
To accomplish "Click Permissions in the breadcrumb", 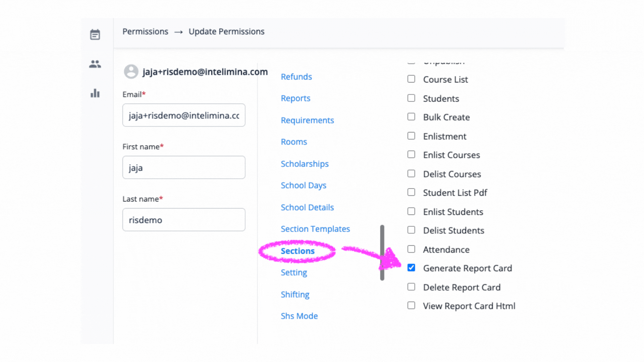I will tap(145, 32).
